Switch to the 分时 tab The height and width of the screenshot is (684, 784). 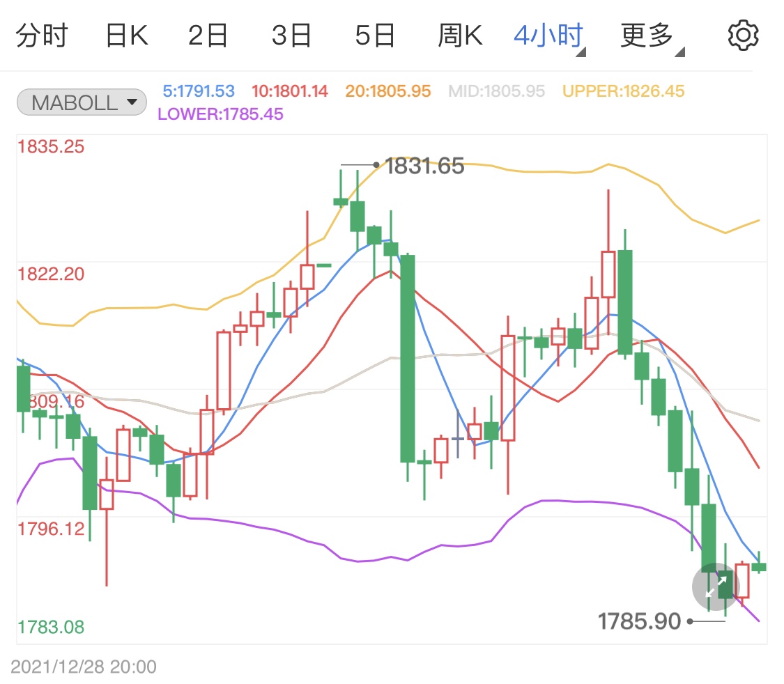[x=42, y=36]
